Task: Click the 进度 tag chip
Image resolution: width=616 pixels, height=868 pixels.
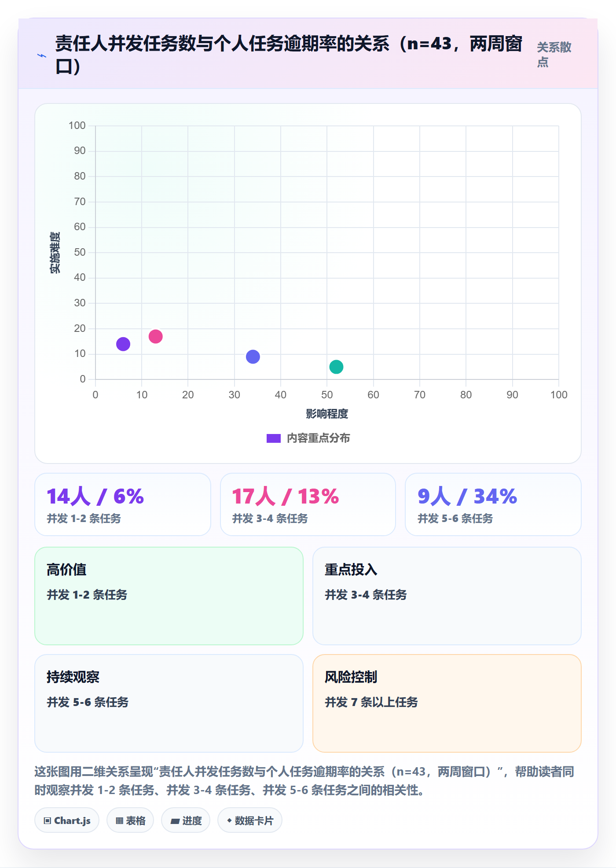Action: (186, 820)
